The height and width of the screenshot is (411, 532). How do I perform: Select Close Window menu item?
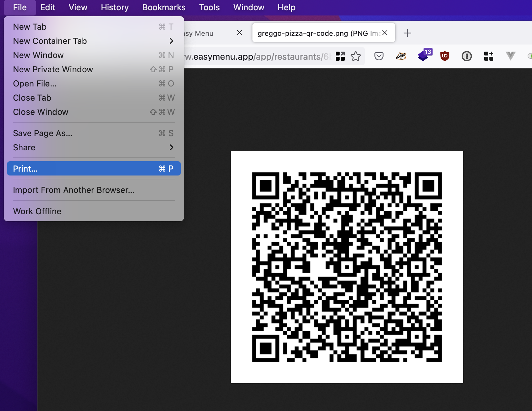pos(94,112)
